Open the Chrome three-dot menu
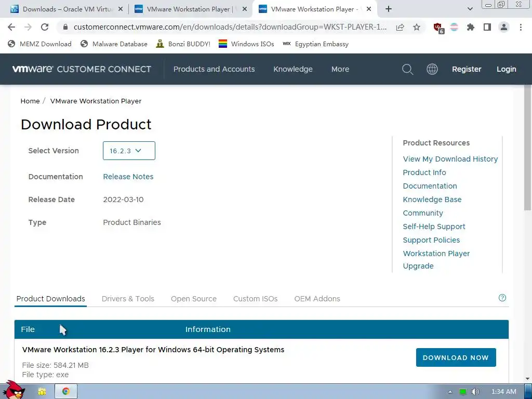Screen dimensions: 532x399 click(x=521, y=27)
